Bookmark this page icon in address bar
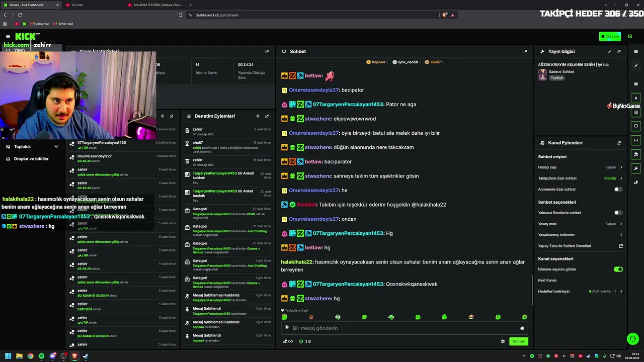 point(180,15)
